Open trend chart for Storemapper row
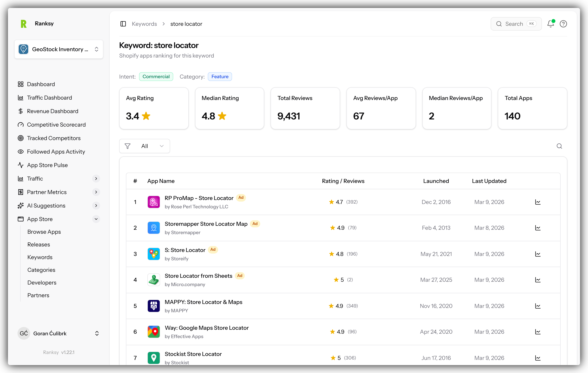 tap(538, 228)
